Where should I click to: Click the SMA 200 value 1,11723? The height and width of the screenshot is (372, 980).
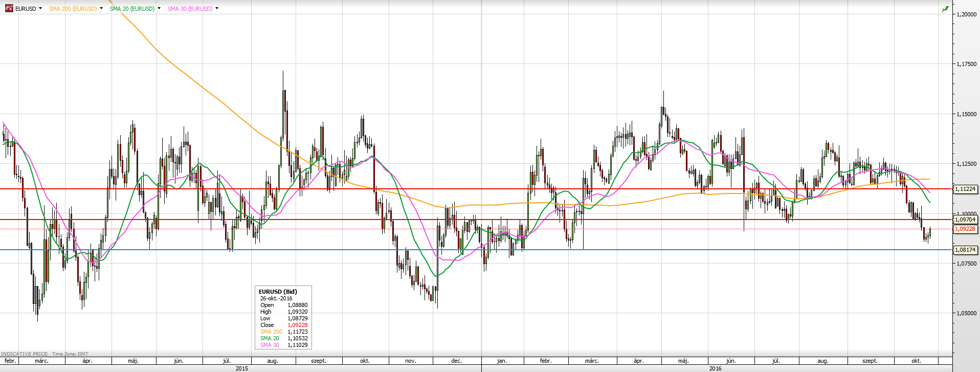[298, 332]
